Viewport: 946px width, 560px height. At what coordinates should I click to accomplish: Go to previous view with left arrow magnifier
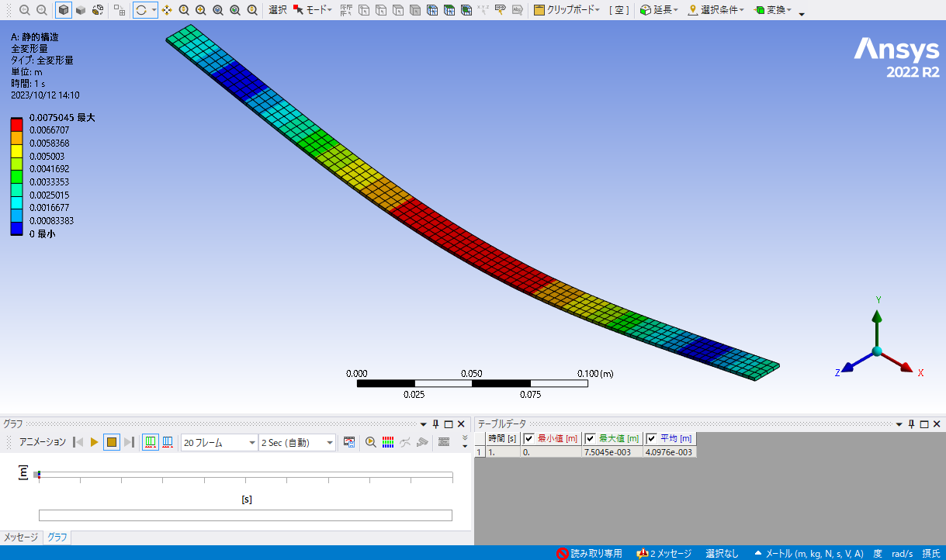point(24,10)
